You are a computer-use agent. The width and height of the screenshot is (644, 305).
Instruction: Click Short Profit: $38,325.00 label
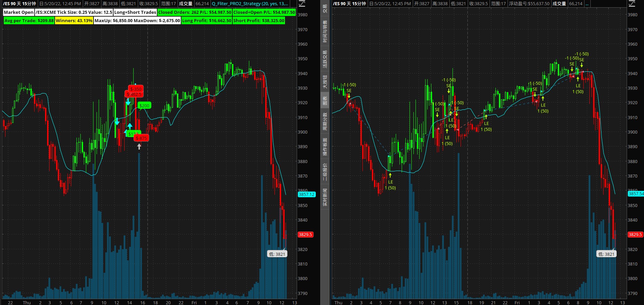point(259,20)
